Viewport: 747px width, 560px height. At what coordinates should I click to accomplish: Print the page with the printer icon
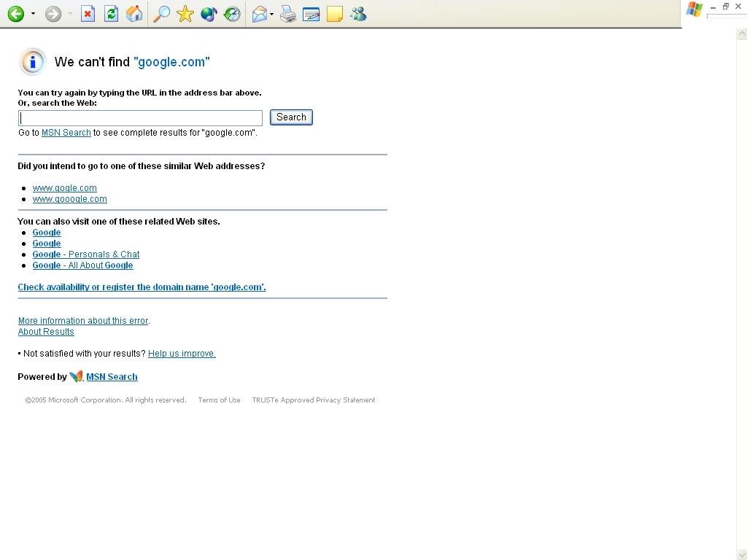coord(287,14)
